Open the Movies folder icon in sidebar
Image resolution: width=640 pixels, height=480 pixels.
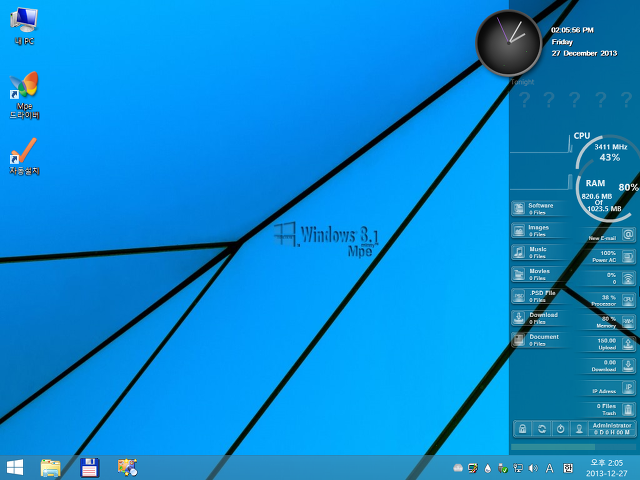coord(519,274)
